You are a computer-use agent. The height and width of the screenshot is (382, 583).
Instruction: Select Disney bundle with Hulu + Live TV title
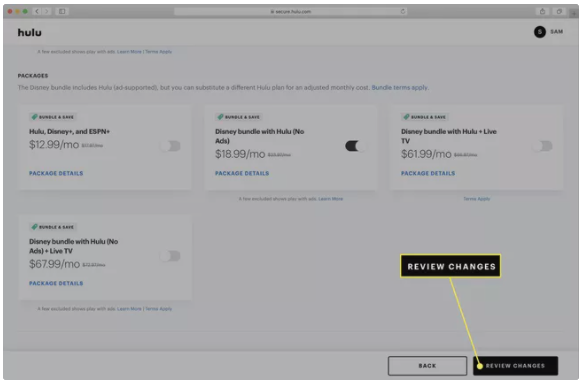[x=449, y=136]
